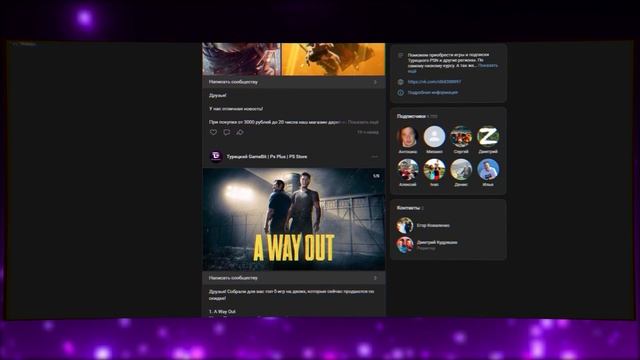Open subscriber Михаил's default avatar
Screen dimensions: 640x360
(434, 136)
